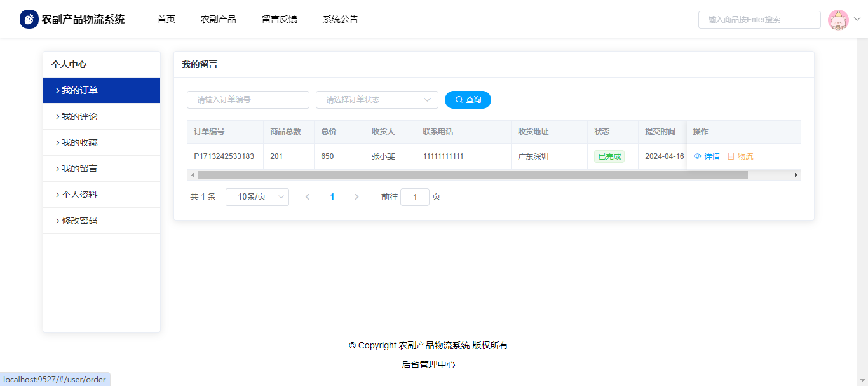Click the 物流 document icon
Viewport: 868px width, 386px height.
pyautogui.click(x=731, y=156)
